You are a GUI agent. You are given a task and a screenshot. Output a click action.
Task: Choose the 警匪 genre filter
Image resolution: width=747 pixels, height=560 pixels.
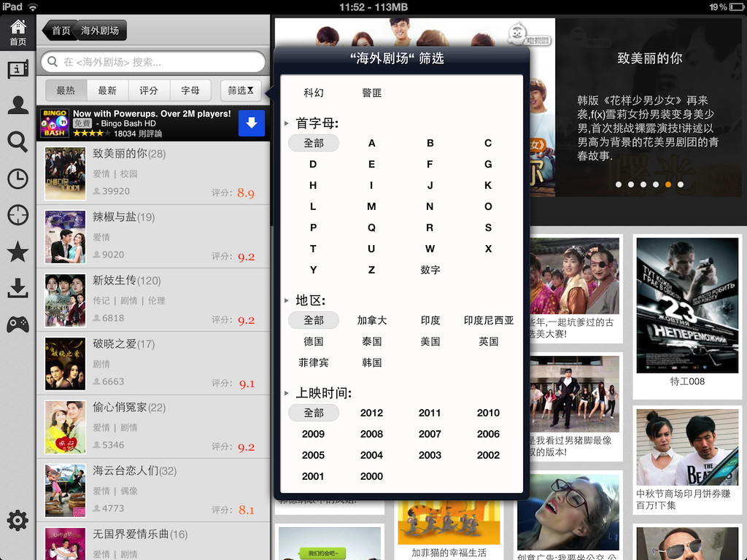pyautogui.click(x=372, y=93)
